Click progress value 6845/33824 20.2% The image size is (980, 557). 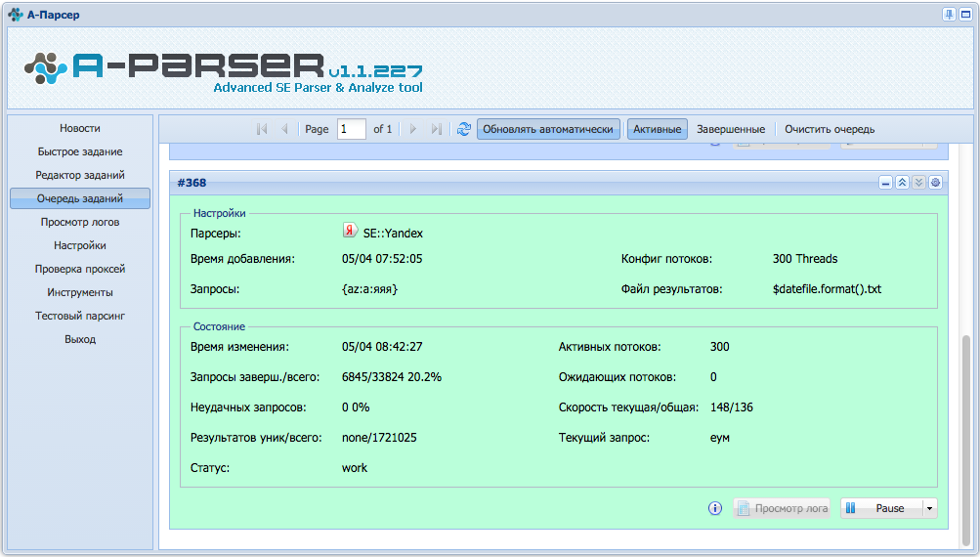click(392, 377)
